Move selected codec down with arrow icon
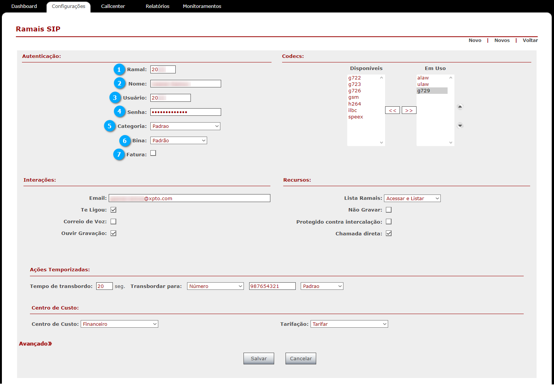This screenshot has width=554, height=392. 460,125
